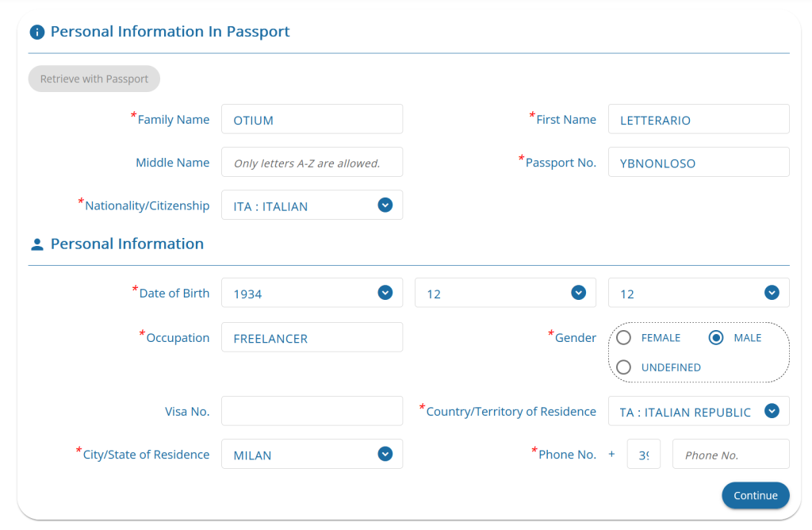812x530 pixels.
Task: Select the FEMALE gender radio button
Action: (623, 338)
